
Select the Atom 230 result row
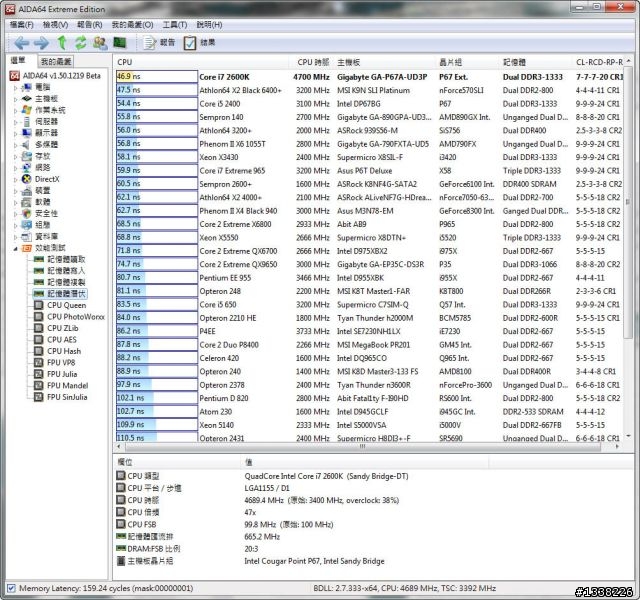(x=369, y=411)
